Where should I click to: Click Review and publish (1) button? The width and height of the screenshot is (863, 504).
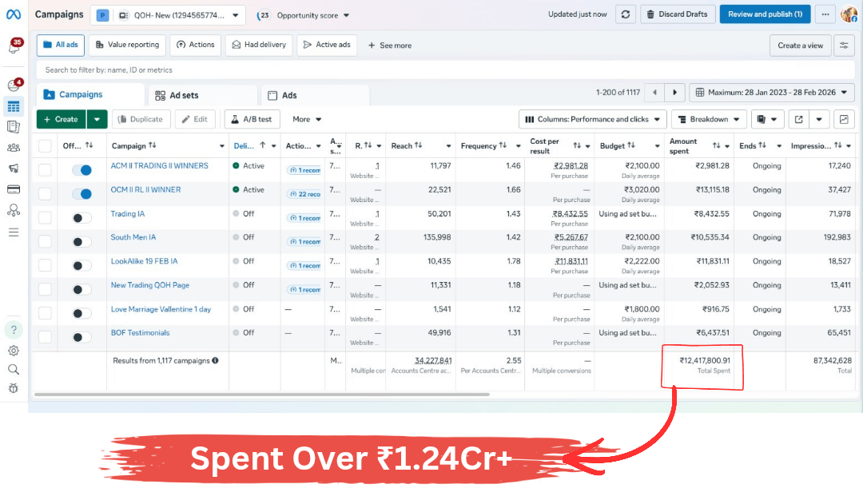[x=765, y=14]
